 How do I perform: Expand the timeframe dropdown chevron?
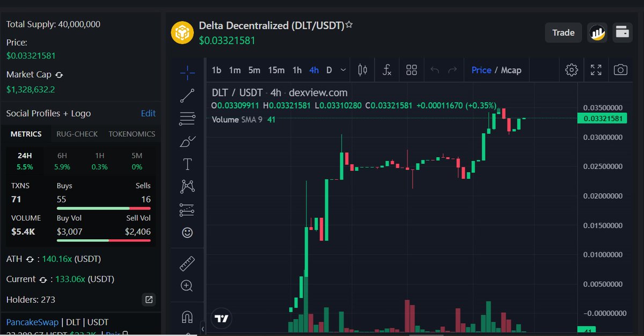(344, 70)
